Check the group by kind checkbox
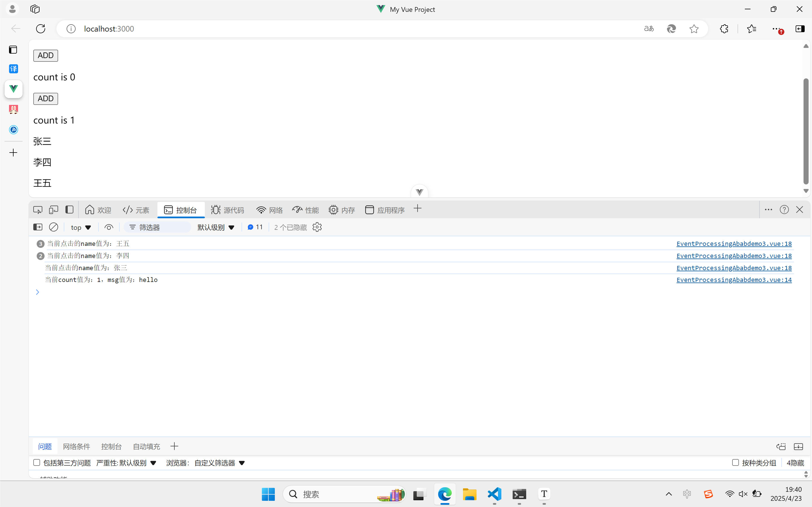The image size is (812, 507). (x=735, y=462)
